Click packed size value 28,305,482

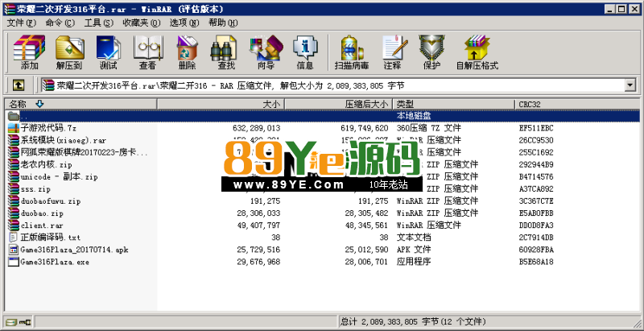[x=366, y=213]
